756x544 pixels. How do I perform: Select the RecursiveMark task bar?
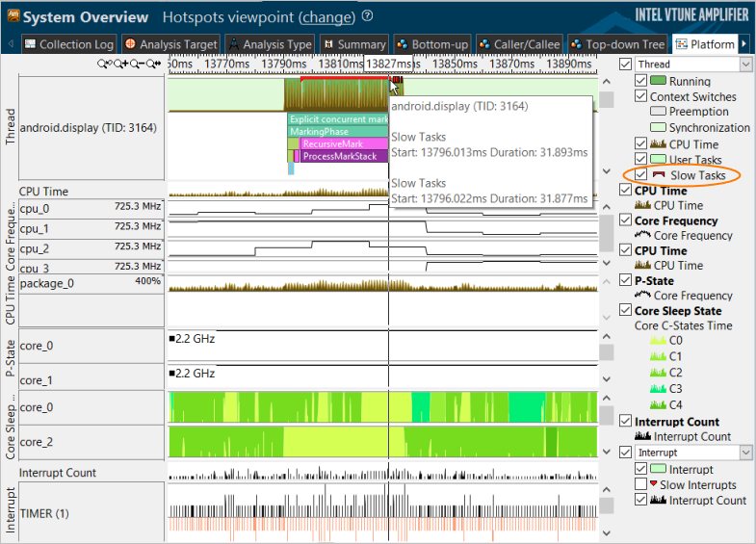point(344,143)
